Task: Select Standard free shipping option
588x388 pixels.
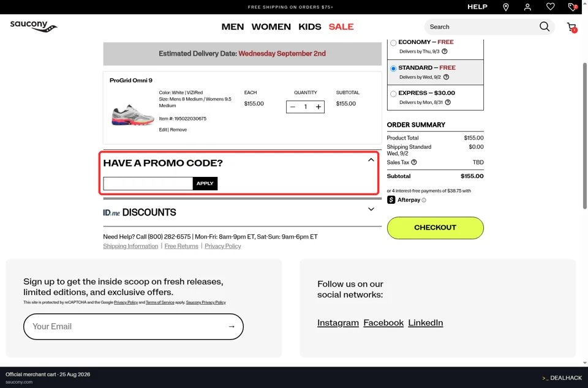Action: 393,68
